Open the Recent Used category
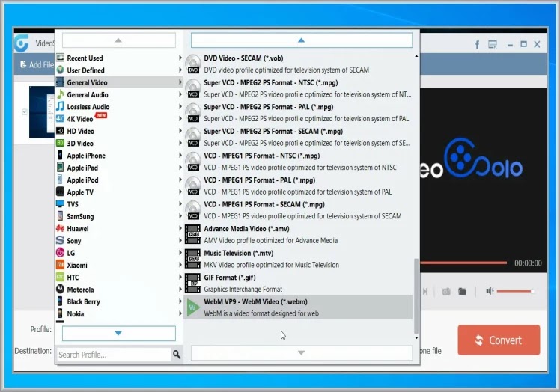 point(119,58)
